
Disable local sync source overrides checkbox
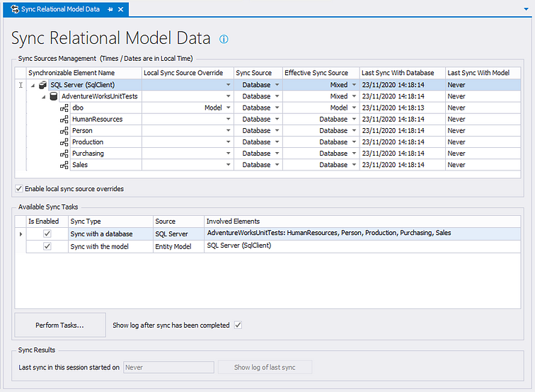[x=19, y=189]
